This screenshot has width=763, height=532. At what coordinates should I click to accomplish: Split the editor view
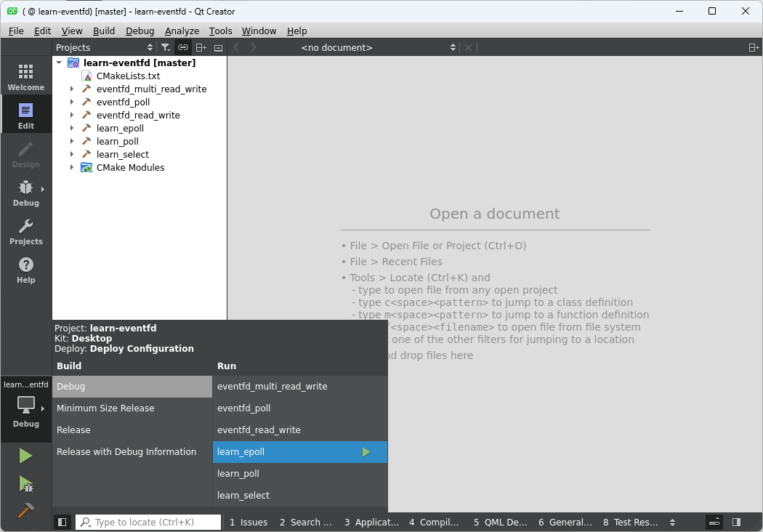[x=754, y=47]
